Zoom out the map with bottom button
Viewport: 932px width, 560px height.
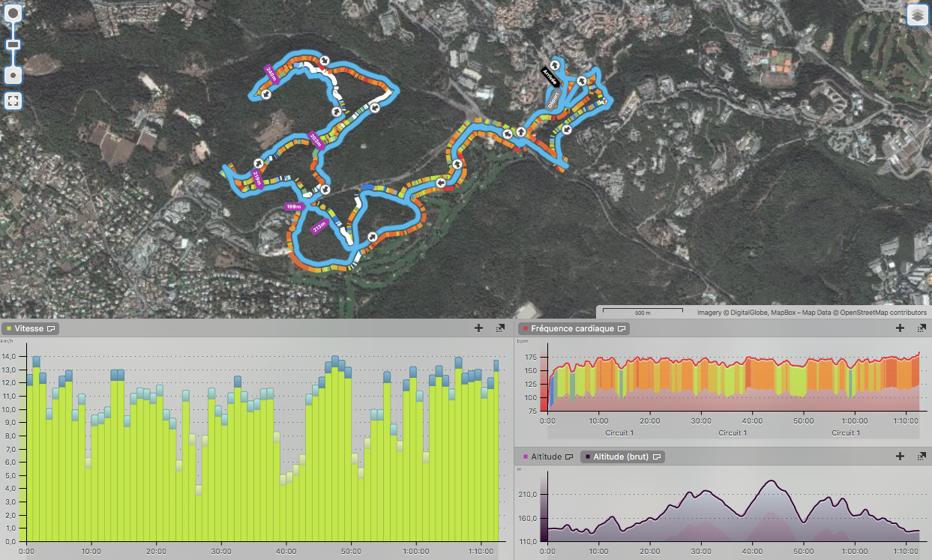coord(13,75)
